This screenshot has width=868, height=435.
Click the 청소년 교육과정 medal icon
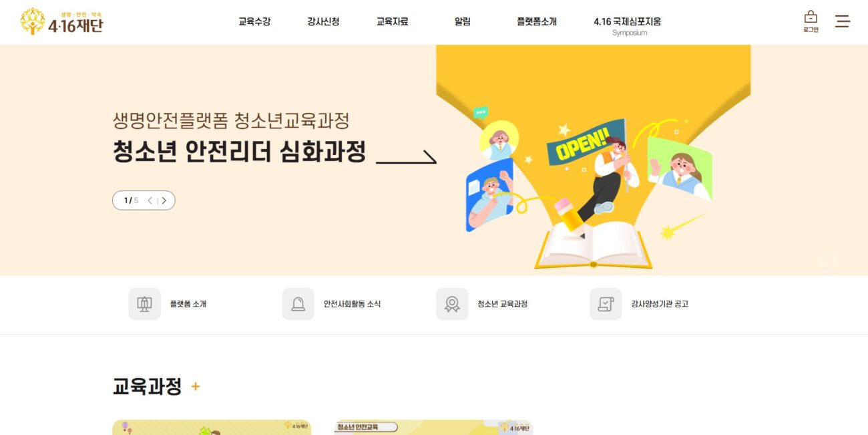click(452, 304)
